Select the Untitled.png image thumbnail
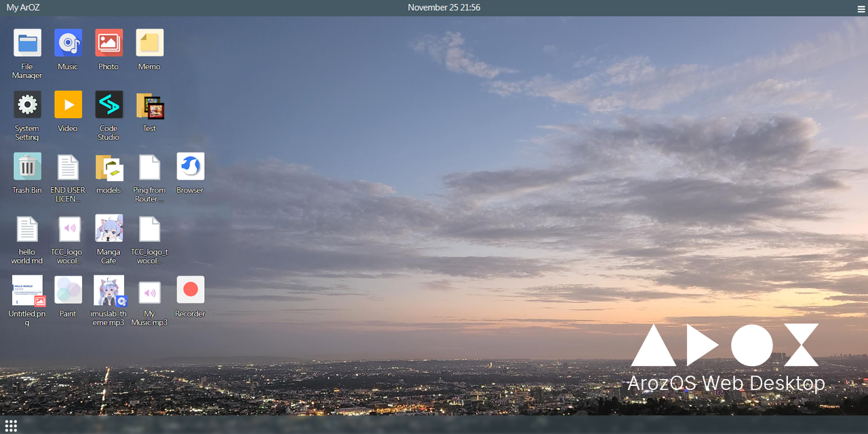 [27, 290]
